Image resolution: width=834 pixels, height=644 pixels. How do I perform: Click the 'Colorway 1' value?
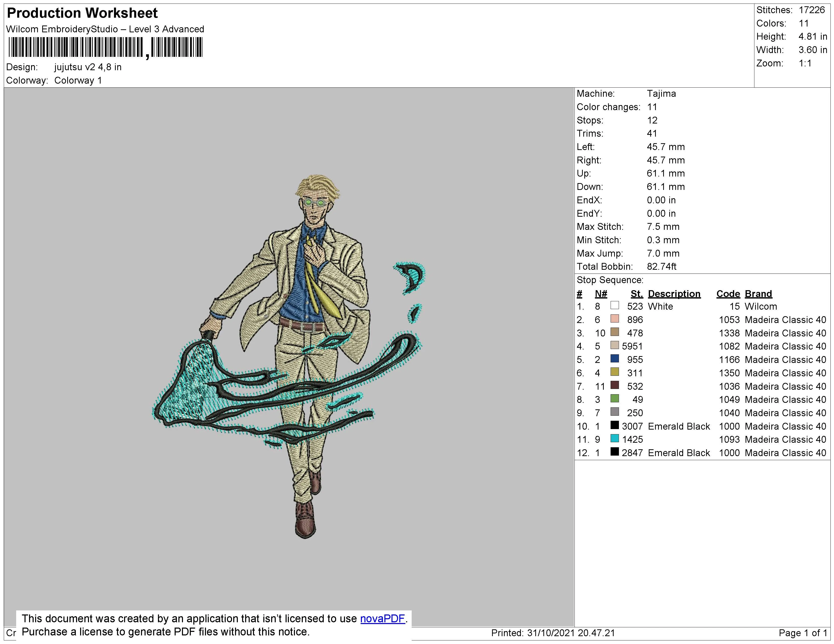(78, 81)
